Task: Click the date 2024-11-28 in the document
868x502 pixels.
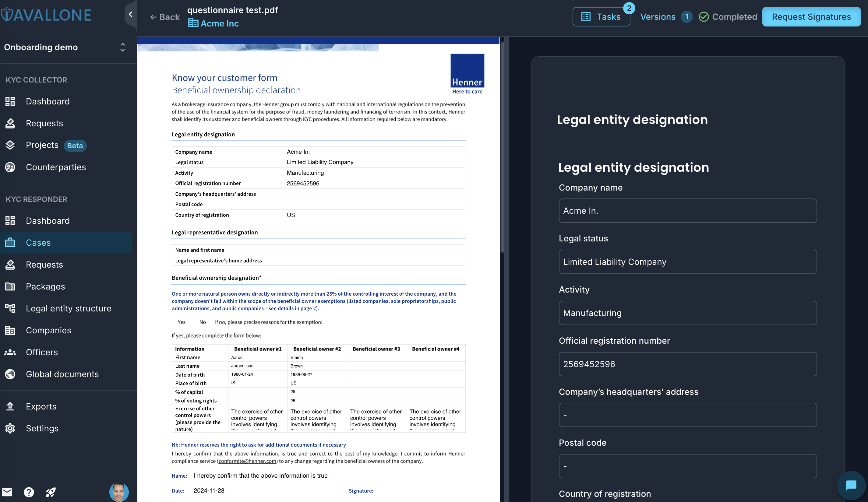Action: 209,490
